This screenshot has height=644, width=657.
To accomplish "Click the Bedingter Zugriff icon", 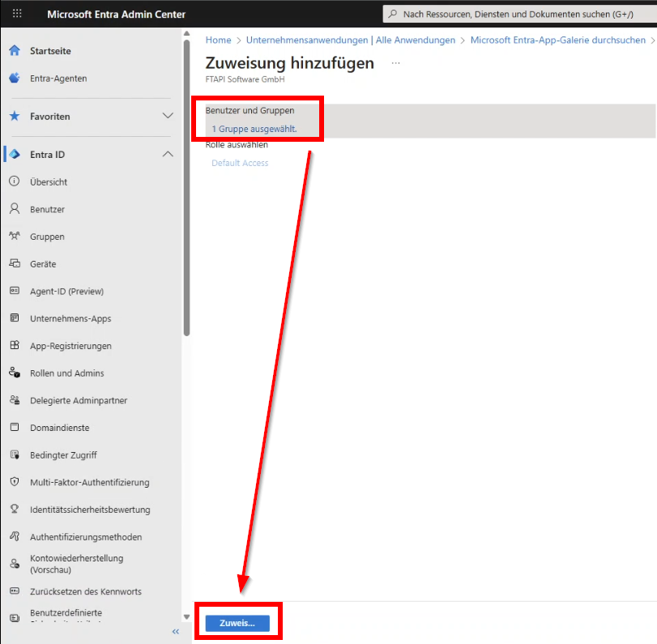I will click(x=15, y=454).
